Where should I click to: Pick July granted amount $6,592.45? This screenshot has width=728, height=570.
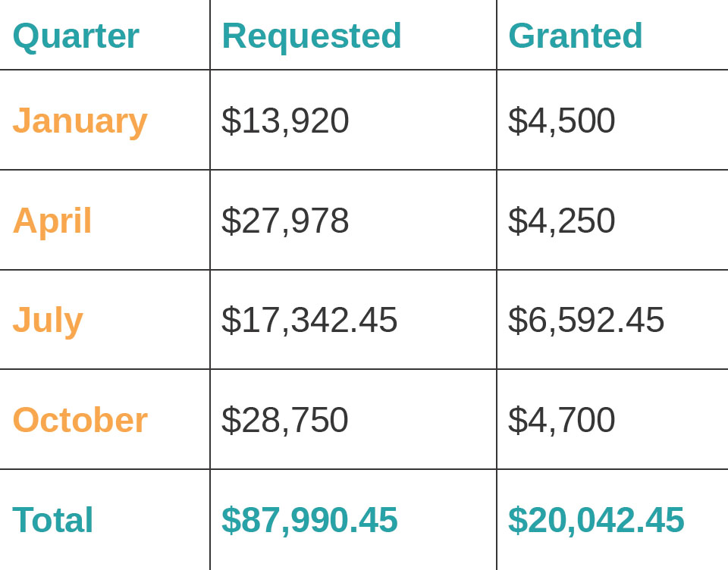(x=586, y=320)
